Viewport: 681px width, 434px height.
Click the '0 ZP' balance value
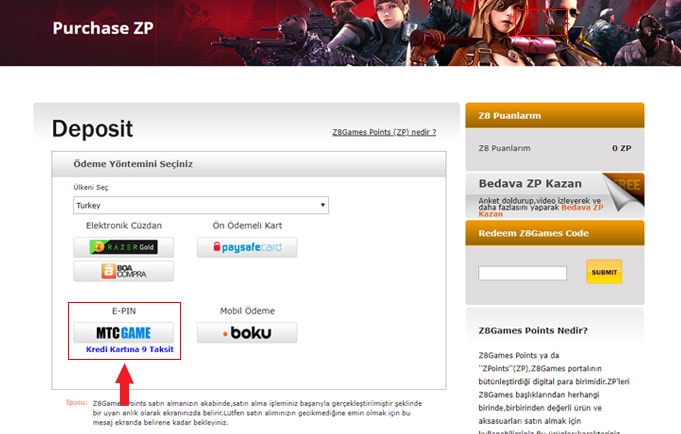tap(621, 148)
